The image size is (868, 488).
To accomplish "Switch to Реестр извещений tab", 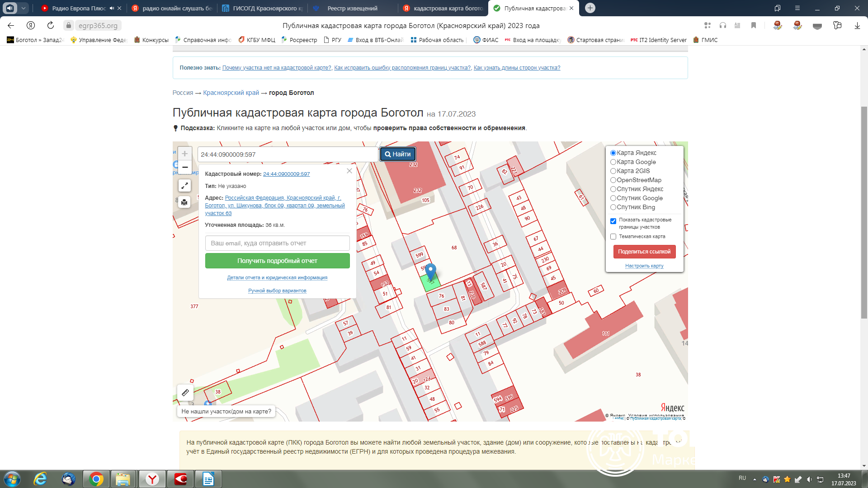I will click(352, 8).
